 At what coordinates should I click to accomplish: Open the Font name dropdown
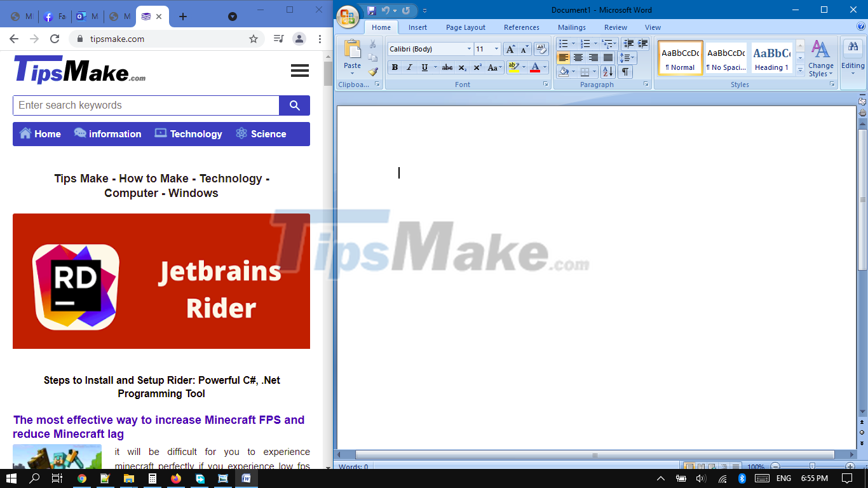coord(470,48)
